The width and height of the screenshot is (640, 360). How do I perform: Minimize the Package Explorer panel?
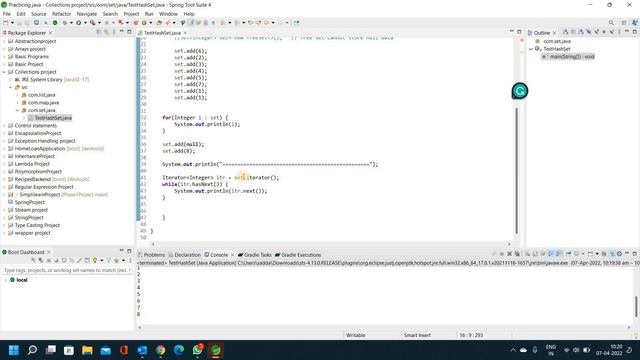pyautogui.click(x=121, y=32)
